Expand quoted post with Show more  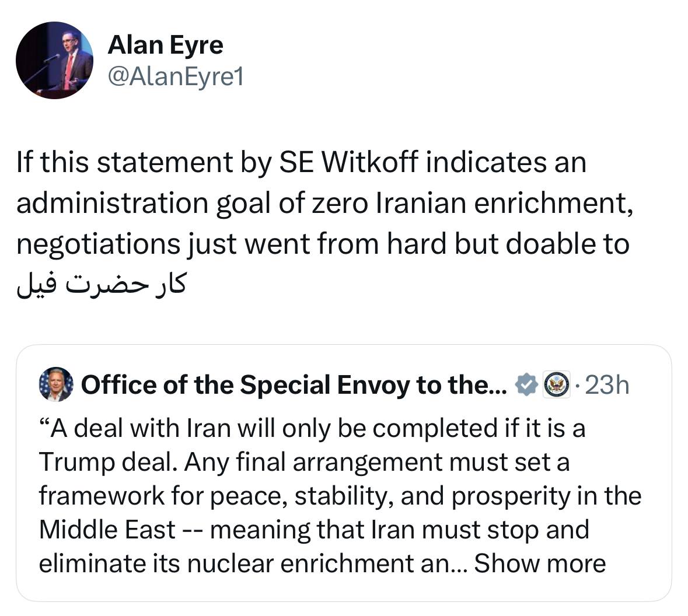tap(540, 563)
